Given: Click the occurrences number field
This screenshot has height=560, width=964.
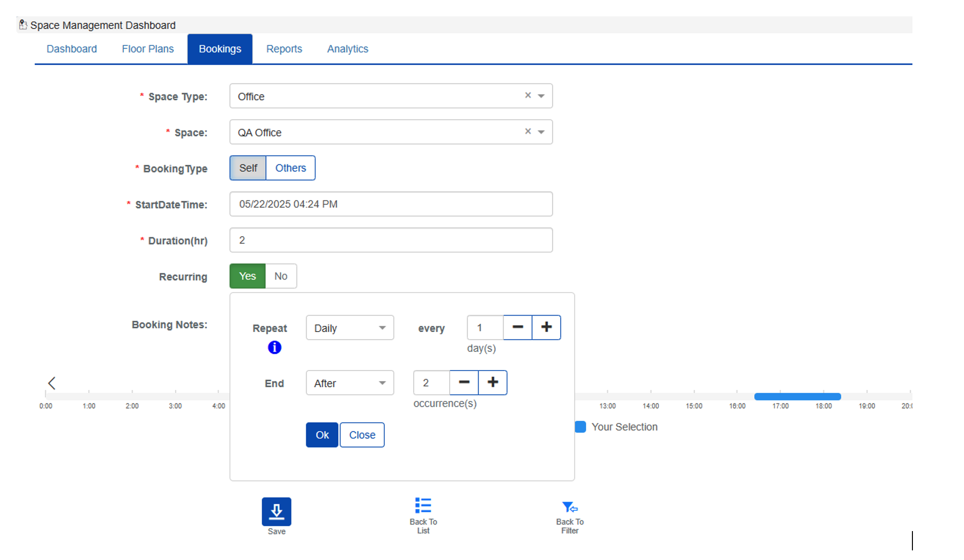Looking at the screenshot, I should 431,383.
